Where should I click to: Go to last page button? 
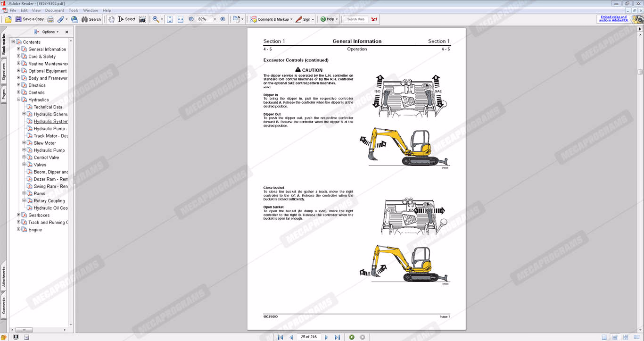[337, 337]
